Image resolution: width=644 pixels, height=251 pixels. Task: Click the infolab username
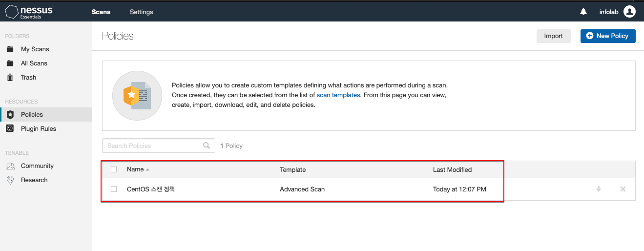coord(609,12)
